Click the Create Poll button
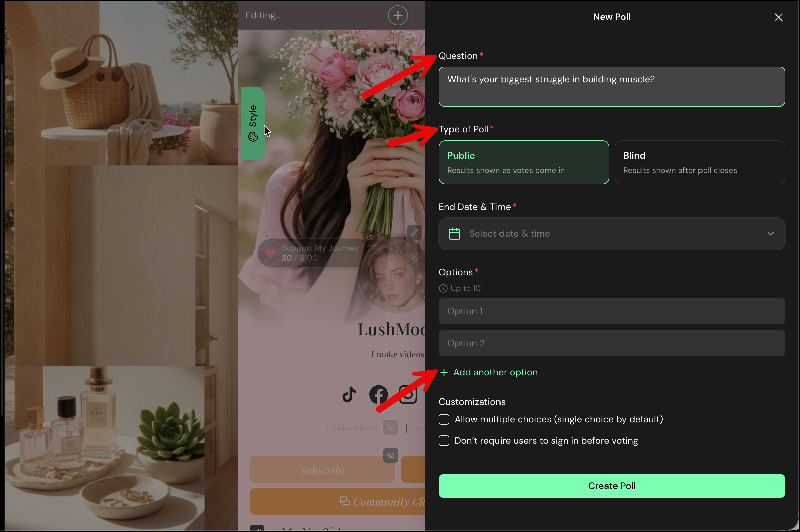This screenshot has height=532, width=800. click(612, 486)
